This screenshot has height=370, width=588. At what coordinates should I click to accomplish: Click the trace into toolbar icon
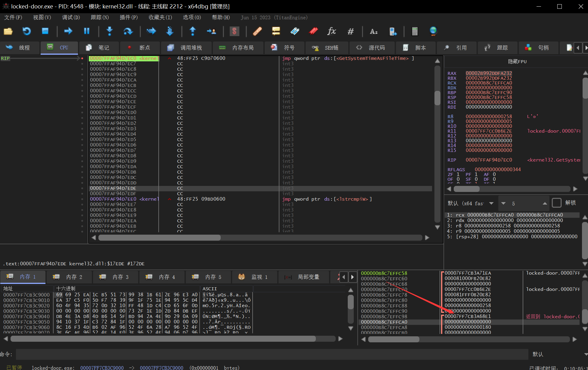coord(151,31)
